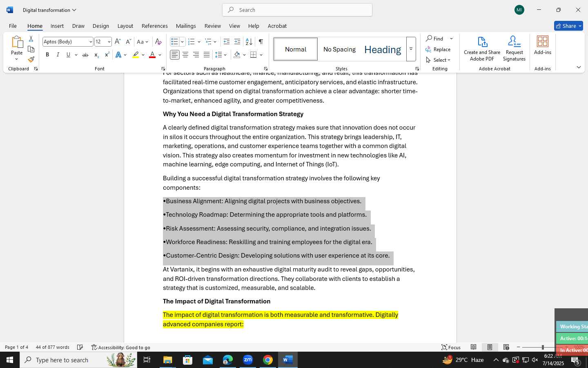Open Zoom app in taskbar
Image resolution: width=588 pixels, height=368 pixels.
248,360
